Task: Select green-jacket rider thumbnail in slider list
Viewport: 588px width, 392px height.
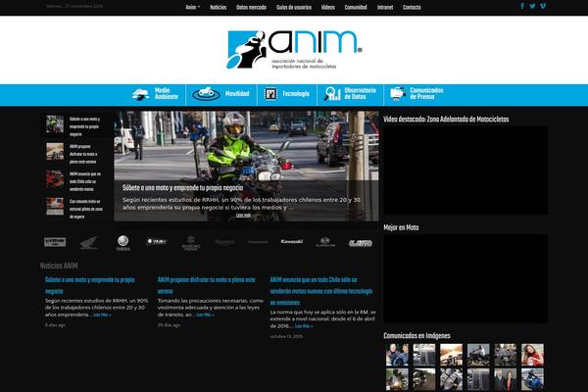Action: [55, 124]
